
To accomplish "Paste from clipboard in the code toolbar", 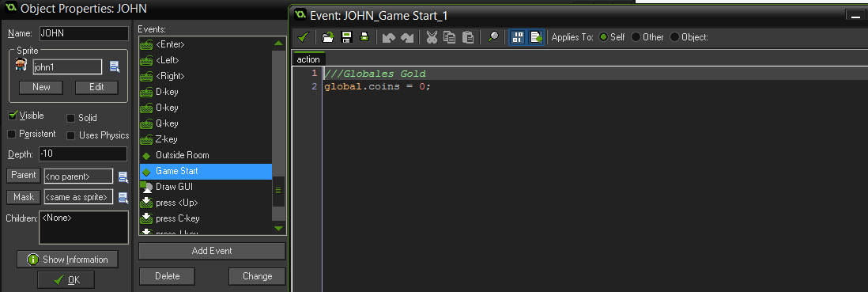I will 468,37.
